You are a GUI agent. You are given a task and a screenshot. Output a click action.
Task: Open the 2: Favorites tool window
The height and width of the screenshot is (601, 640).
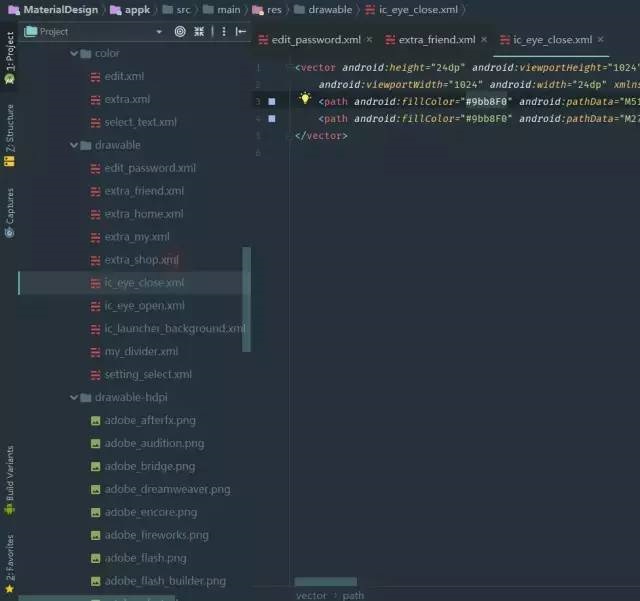(x=10, y=563)
